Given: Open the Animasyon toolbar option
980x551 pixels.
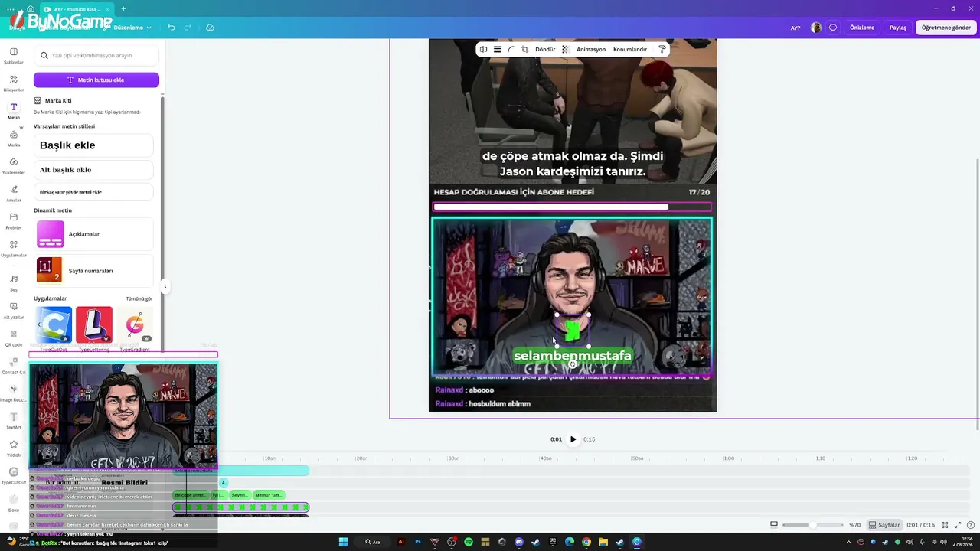Looking at the screenshot, I should tap(591, 49).
